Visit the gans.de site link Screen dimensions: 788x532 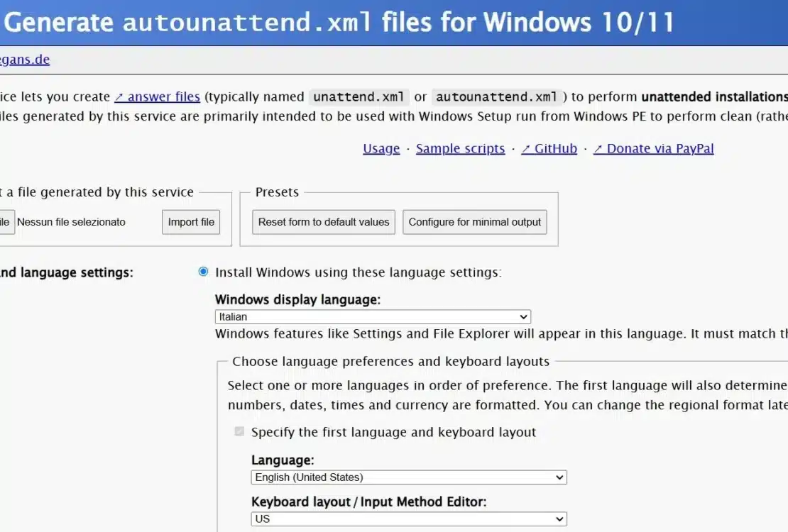click(25, 60)
